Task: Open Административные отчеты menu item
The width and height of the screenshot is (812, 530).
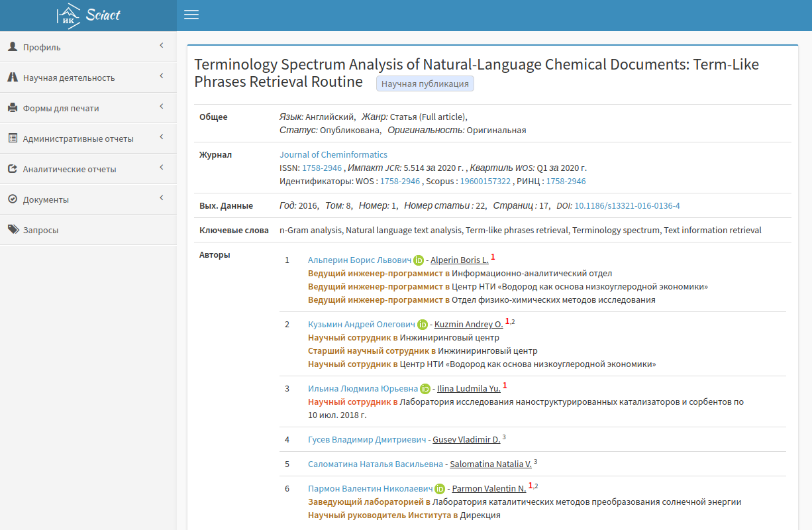Action: pyautogui.click(x=78, y=138)
